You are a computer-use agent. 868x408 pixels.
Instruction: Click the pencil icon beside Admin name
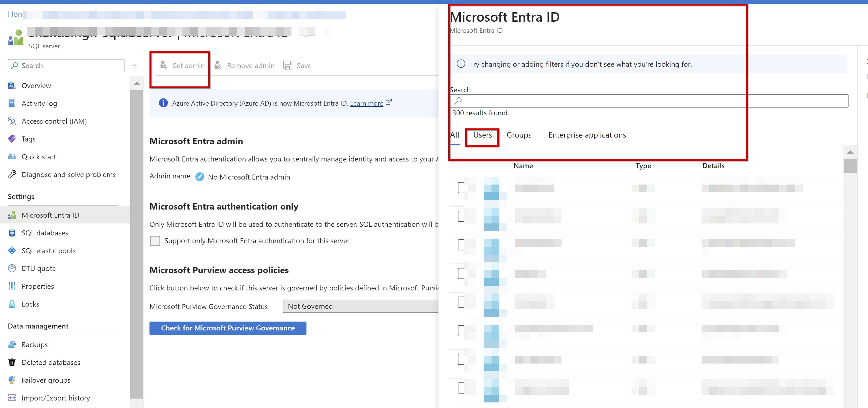click(200, 177)
